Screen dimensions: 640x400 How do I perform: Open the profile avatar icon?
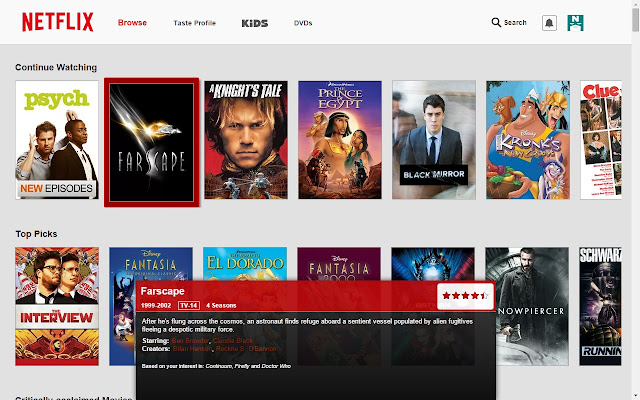(x=575, y=23)
